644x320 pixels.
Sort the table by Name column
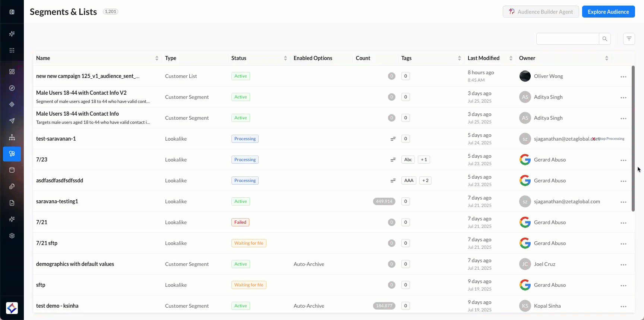[x=157, y=58]
